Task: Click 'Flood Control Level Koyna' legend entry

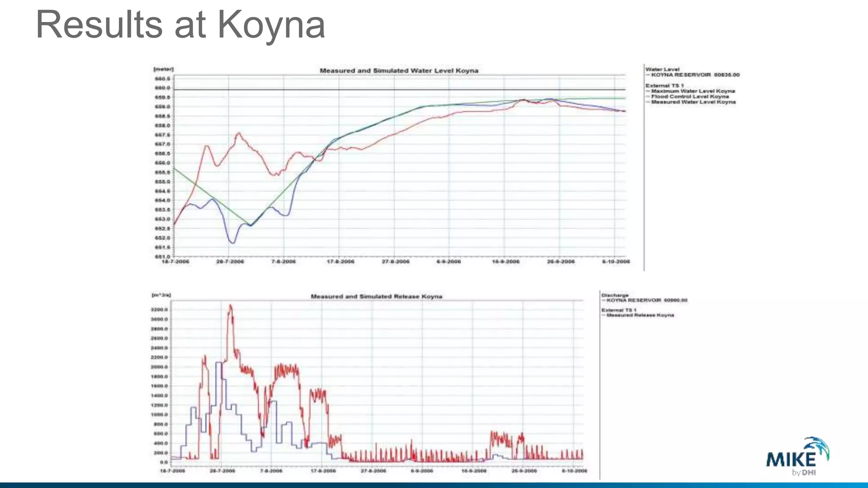Action: [x=690, y=97]
